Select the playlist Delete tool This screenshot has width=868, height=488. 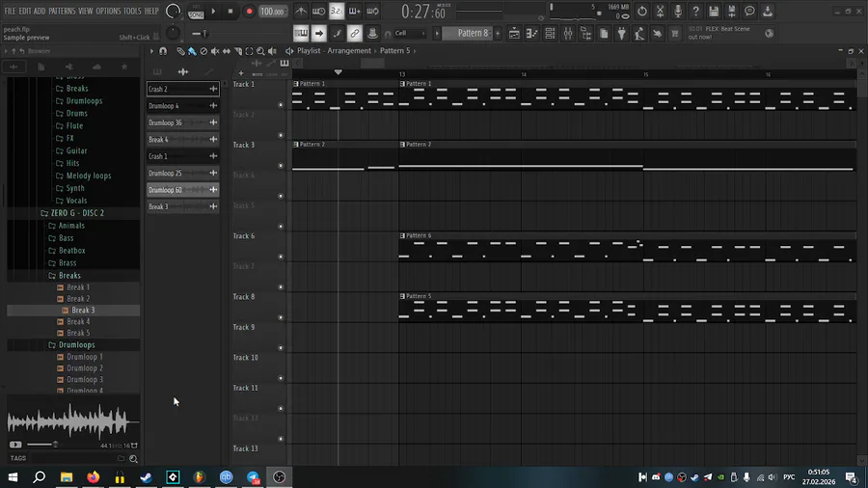pos(203,51)
